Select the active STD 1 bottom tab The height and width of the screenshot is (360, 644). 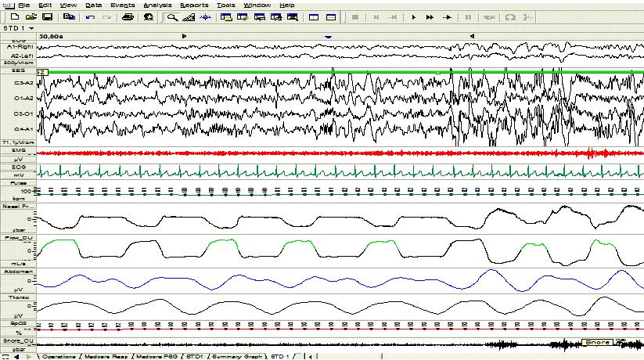coord(280,357)
